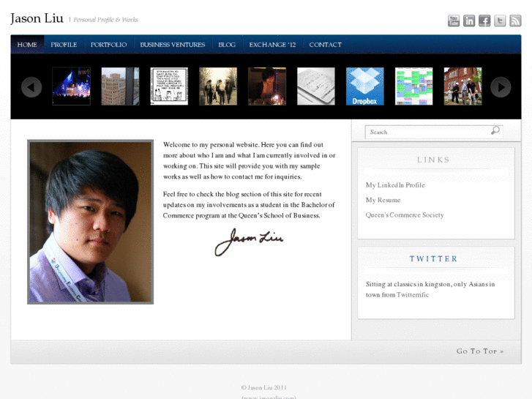Click the carousel next arrow
This screenshot has height=399, width=532.
(x=501, y=87)
